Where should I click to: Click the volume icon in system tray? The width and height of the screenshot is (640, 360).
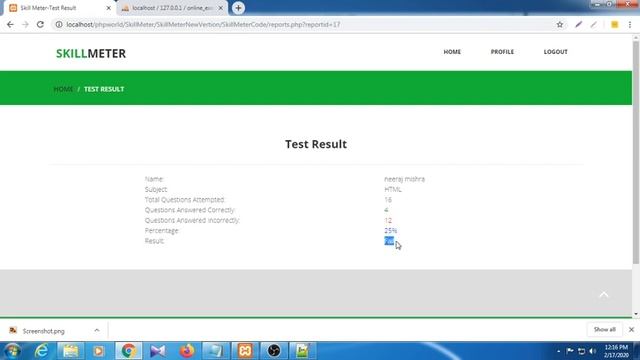coord(593,351)
